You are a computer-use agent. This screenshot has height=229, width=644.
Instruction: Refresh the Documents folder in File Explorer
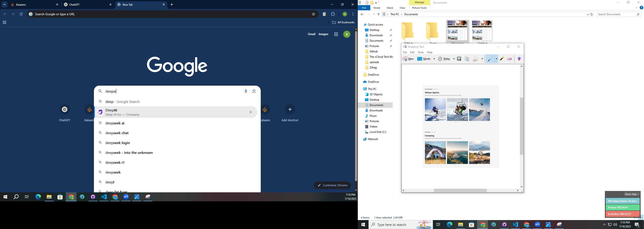[x=592, y=15]
